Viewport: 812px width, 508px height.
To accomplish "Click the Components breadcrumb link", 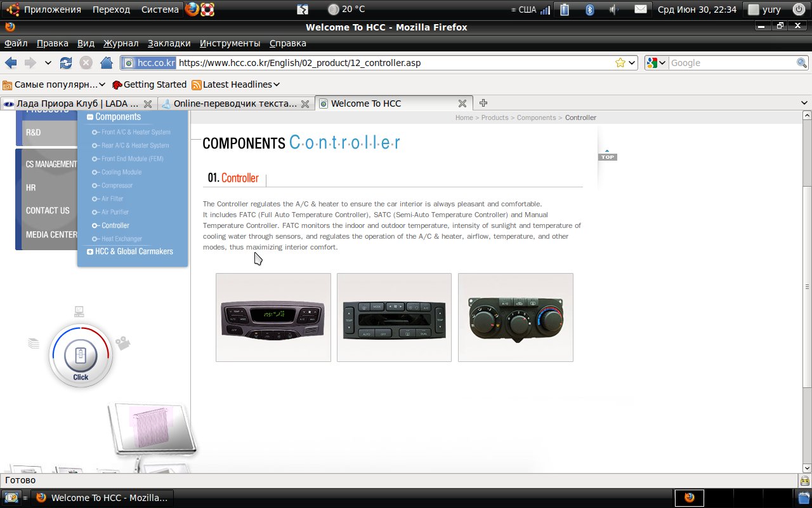I will click(536, 117).
